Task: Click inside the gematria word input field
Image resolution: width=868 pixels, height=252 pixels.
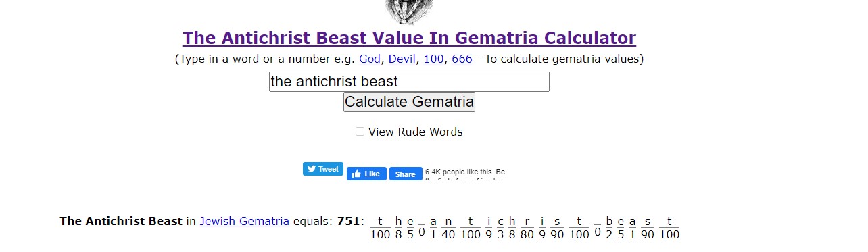Action: [x=409, y=82]
